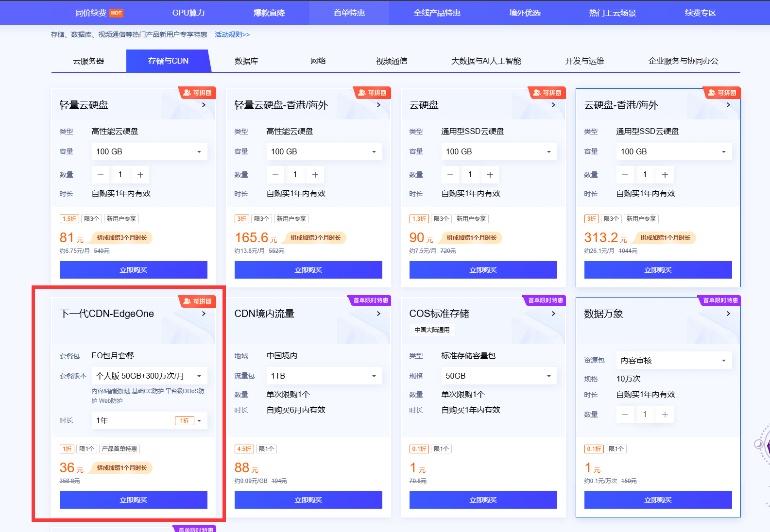Click 拼成加赠3个月时长 label on 轻量云硬盘 card
The width and height of the screenshot is (770, 532).
(x=121, y=238)
